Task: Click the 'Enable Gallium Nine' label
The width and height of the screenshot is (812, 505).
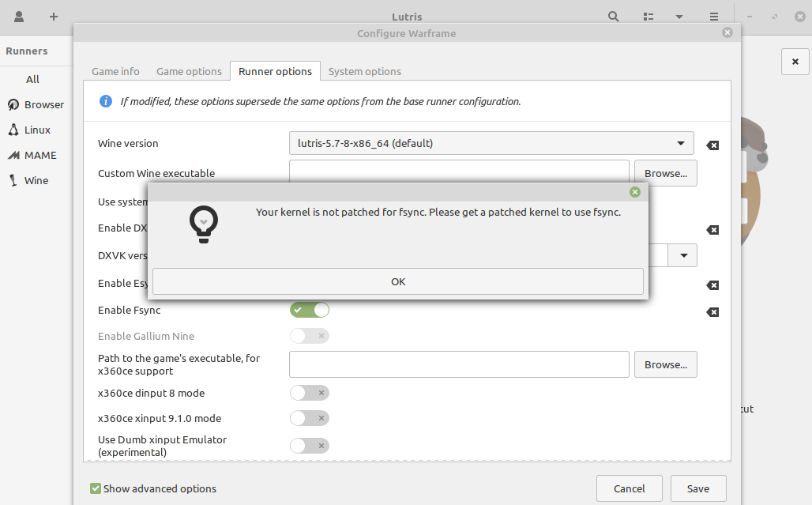Action: [x=146, y=336]
